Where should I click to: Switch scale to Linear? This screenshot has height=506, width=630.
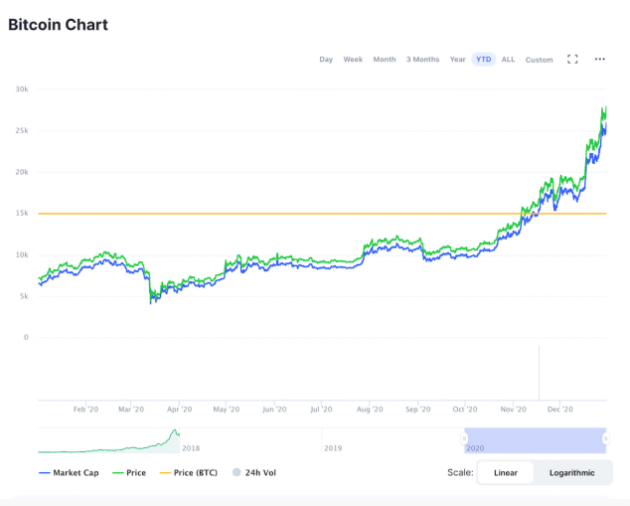[x=505, y=473]
